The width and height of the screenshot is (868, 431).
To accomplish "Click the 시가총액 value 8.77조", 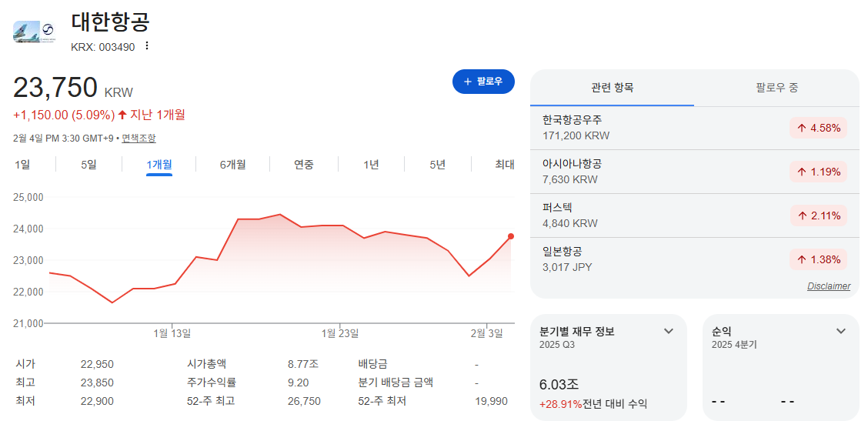I will [303, 365].
